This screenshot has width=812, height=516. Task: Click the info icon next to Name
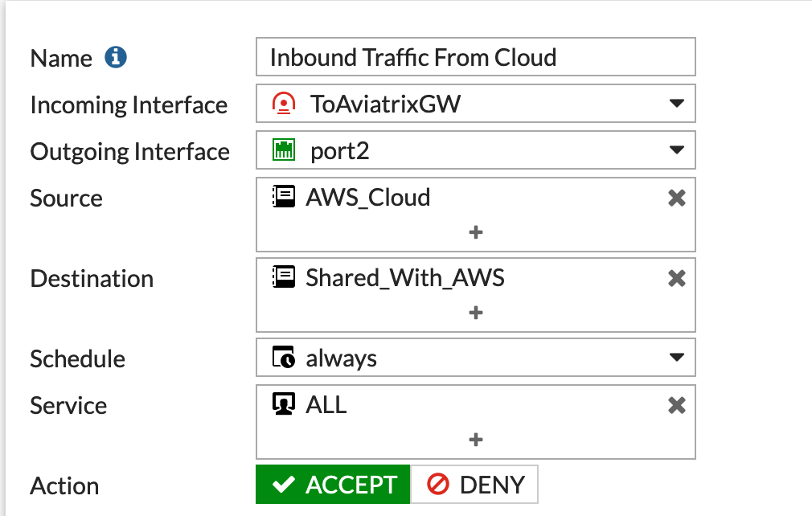click(117, 58)
